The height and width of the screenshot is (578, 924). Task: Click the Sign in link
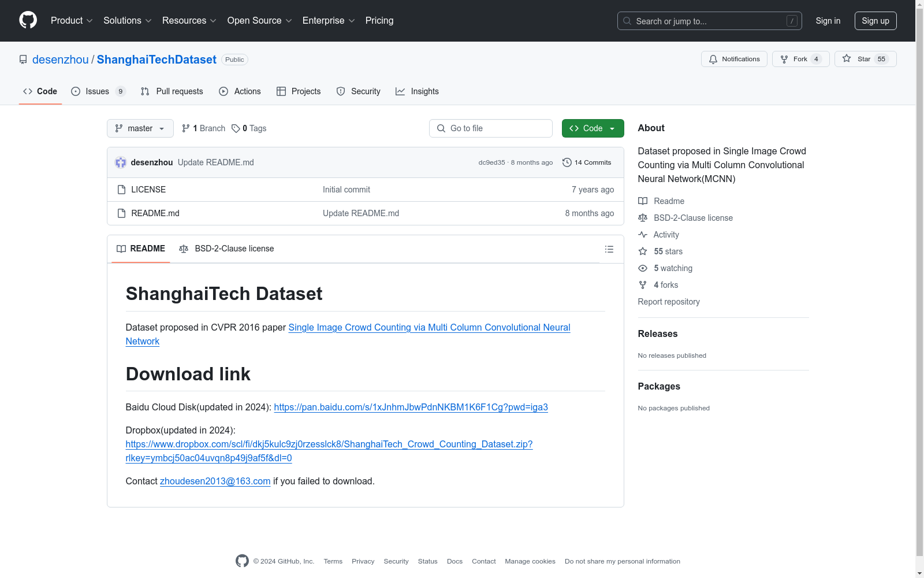[828, 21]
